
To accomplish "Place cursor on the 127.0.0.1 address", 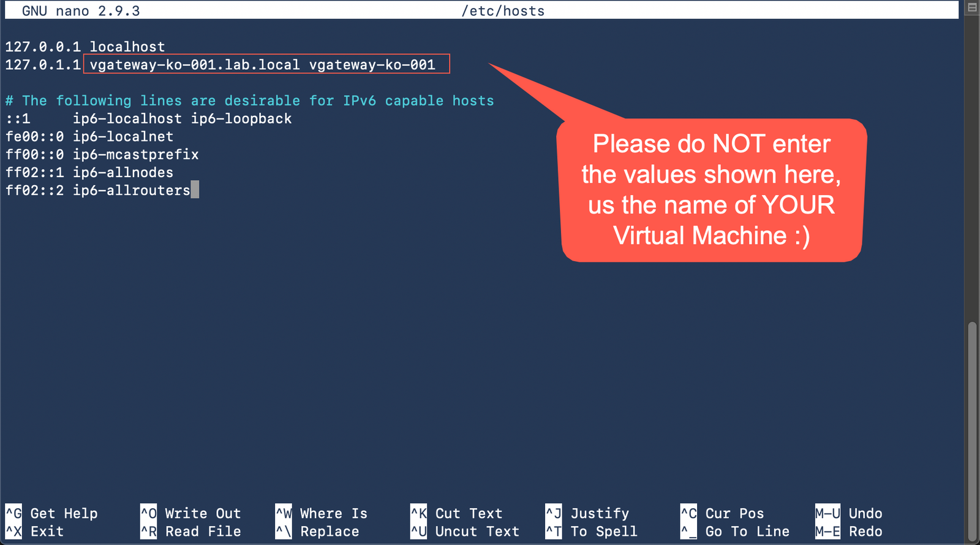I will pos(43,47).
